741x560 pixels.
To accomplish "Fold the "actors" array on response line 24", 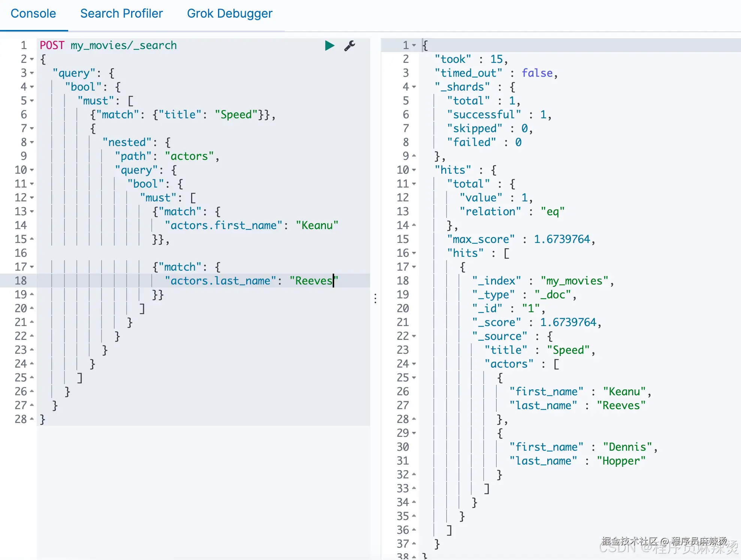I will pos(414,364).
